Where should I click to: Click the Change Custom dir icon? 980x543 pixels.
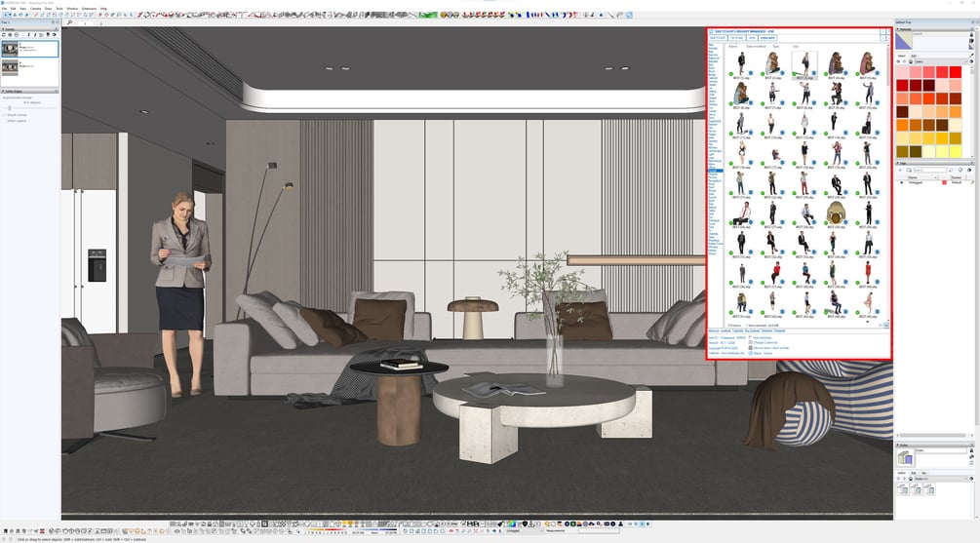[751, 342]
